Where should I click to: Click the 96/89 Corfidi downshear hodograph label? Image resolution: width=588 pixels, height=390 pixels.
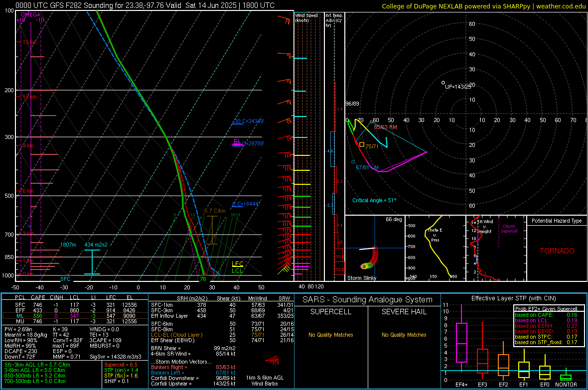coord(352,104)
